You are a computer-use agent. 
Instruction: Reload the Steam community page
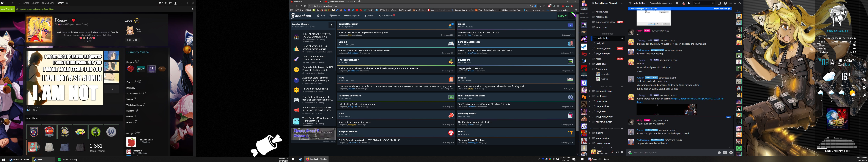(193, 9)
